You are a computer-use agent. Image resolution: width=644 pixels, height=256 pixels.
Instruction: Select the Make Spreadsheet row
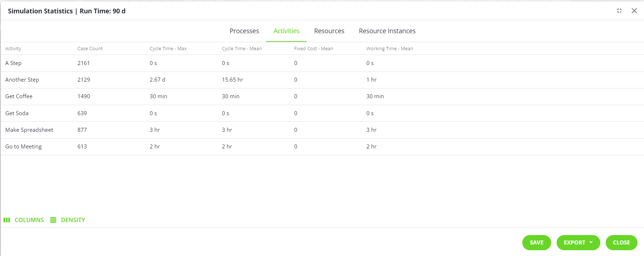29,130
